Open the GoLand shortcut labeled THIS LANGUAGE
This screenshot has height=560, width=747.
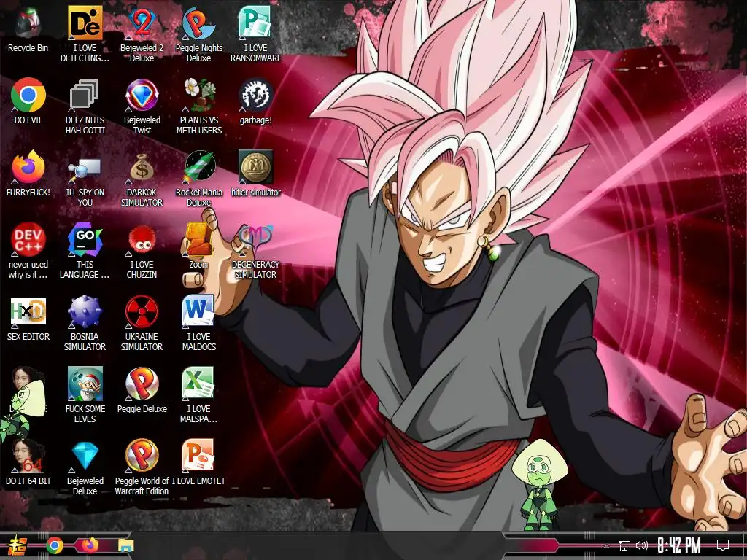point(85,251)
